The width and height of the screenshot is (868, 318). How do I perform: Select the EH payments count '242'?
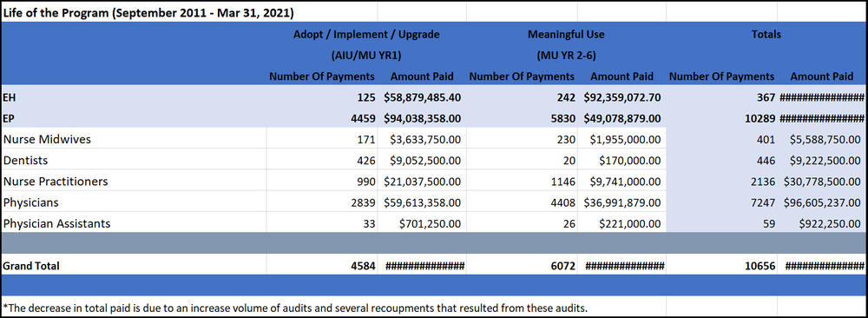(x=566, y=97)
